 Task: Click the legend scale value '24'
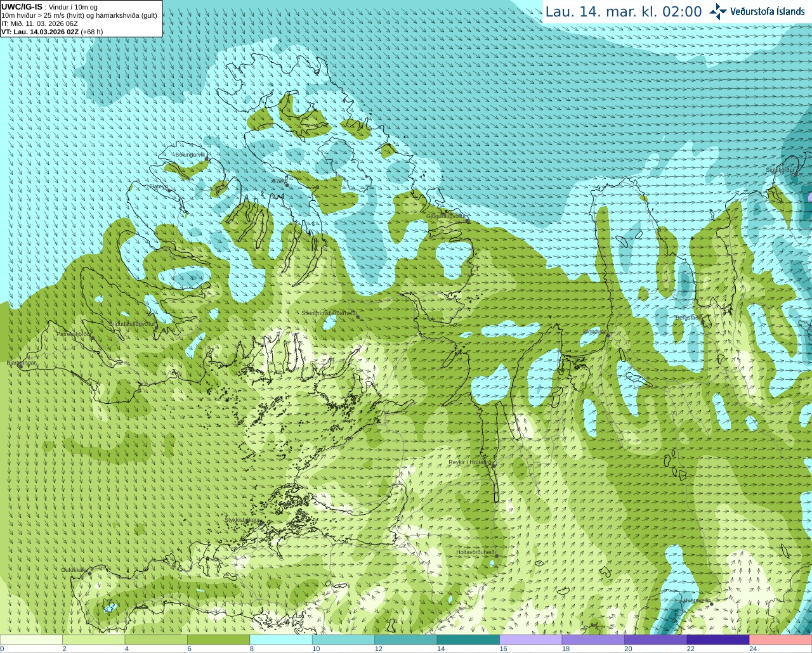[x=753, y=649]
